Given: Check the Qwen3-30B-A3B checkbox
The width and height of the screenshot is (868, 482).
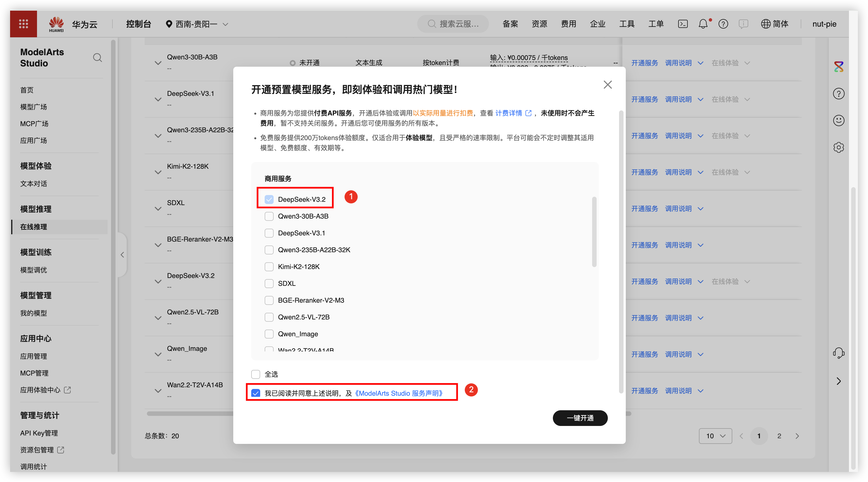Looking at the screenshot, I should tap(269, 216).
